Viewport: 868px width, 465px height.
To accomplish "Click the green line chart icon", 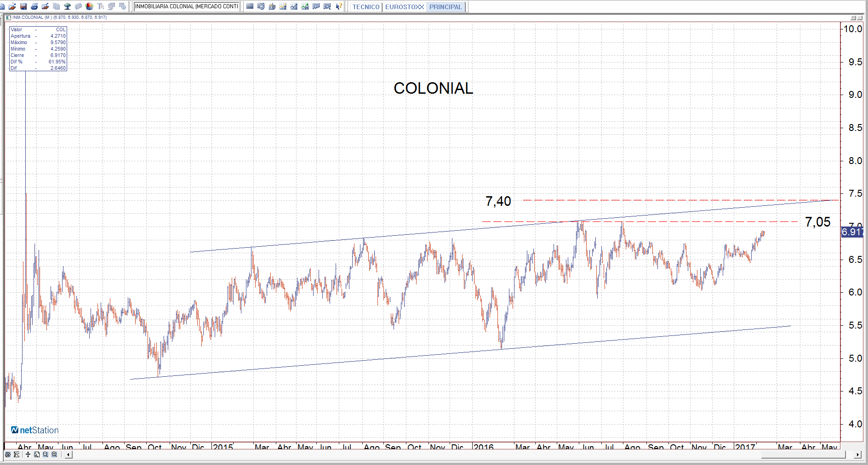I will (x=305, y=6).
